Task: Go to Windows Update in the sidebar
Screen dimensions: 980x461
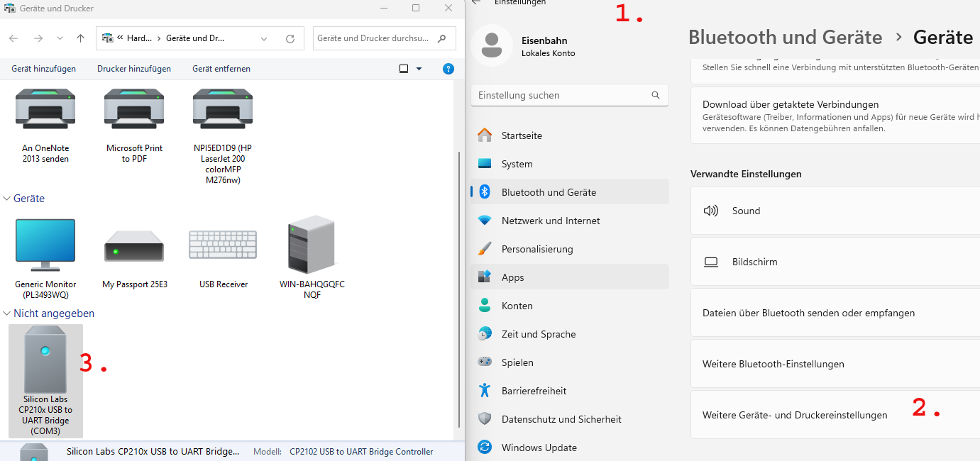Action: pyautogui.click(x=539, y=448)
